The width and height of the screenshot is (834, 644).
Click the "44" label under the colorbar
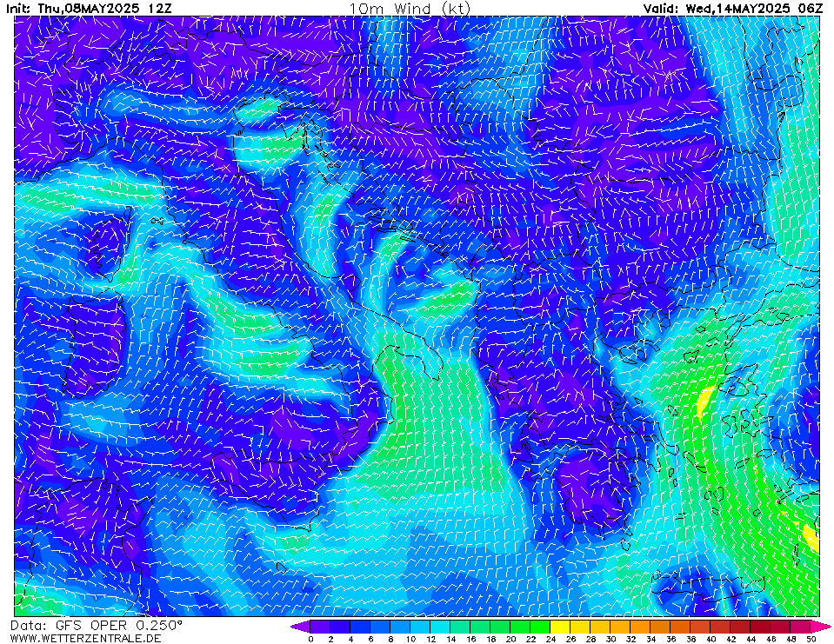click(x=751, y=639)
